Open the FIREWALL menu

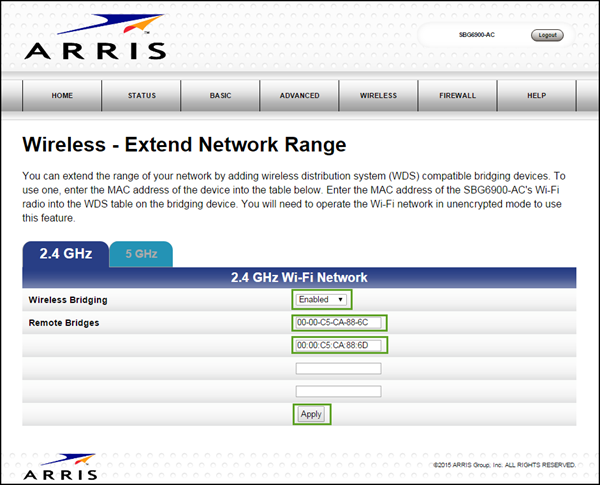pyautogui.click(x=457, y=96)
